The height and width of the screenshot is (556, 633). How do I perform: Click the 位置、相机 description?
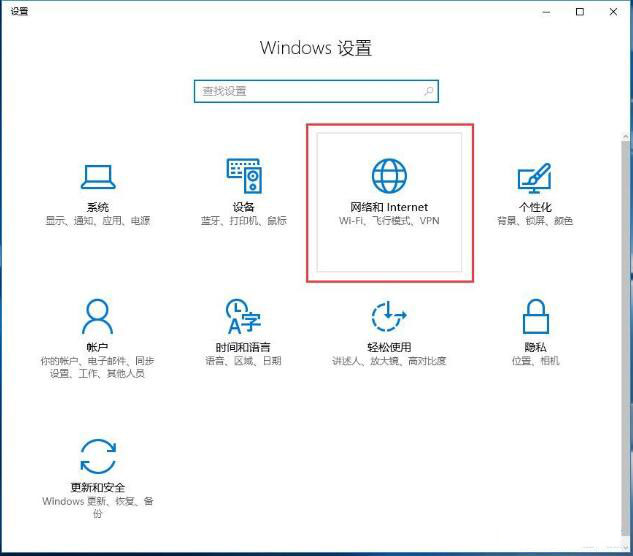(x=536, y=361)
